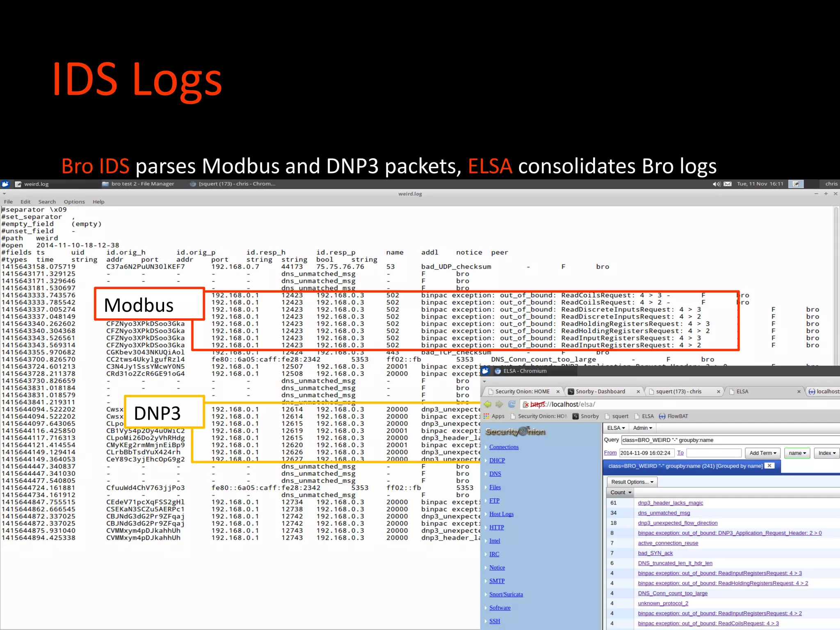The image size is (840, 630).
Task: Open the Xfce applications menu mouse icon
Action: point(5,184)
